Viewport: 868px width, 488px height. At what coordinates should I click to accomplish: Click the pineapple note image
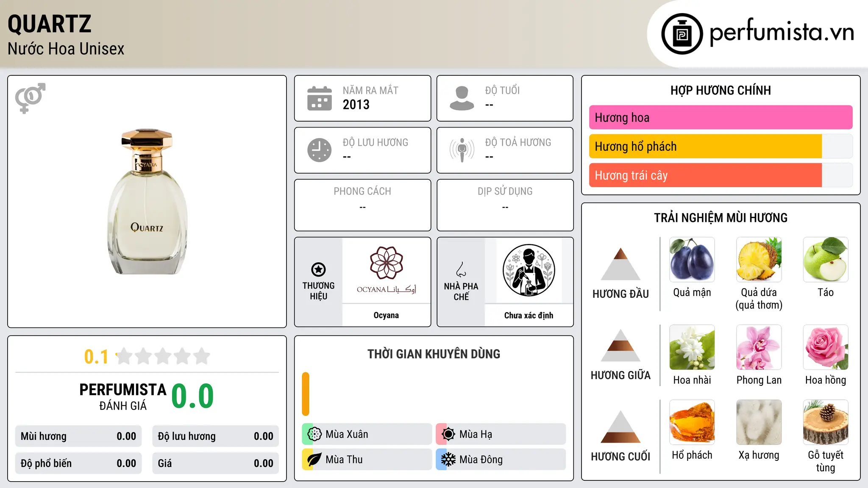point(759,260)
